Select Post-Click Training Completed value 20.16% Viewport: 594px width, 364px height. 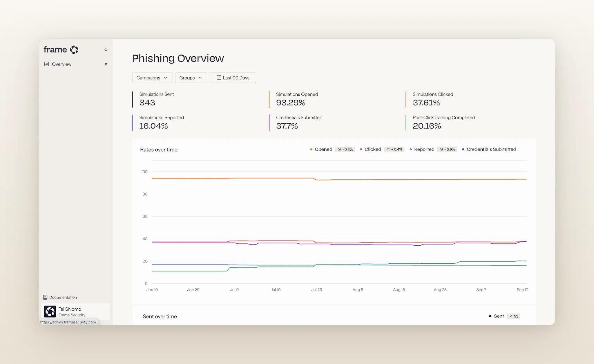pos(427,126)
